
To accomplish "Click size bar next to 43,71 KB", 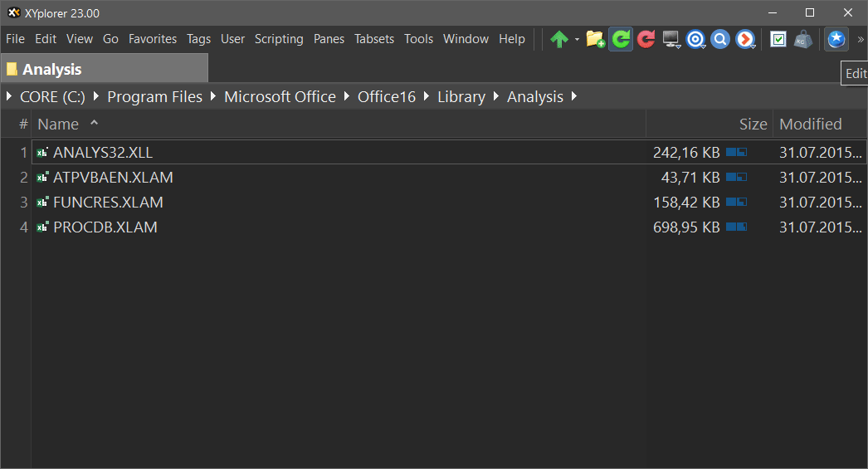I will pos(736,177).
